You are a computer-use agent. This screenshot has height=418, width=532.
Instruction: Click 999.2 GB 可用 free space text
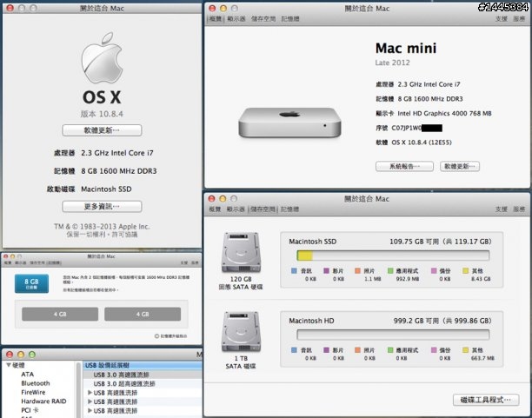point(416,321)
